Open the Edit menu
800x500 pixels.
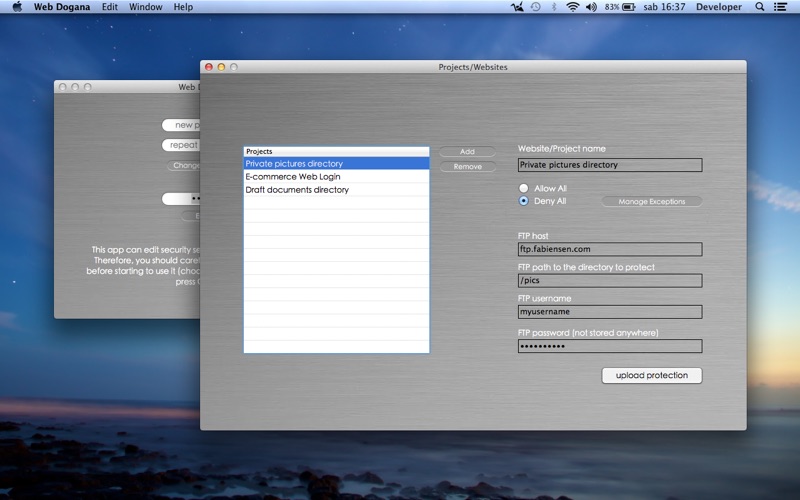109,7
